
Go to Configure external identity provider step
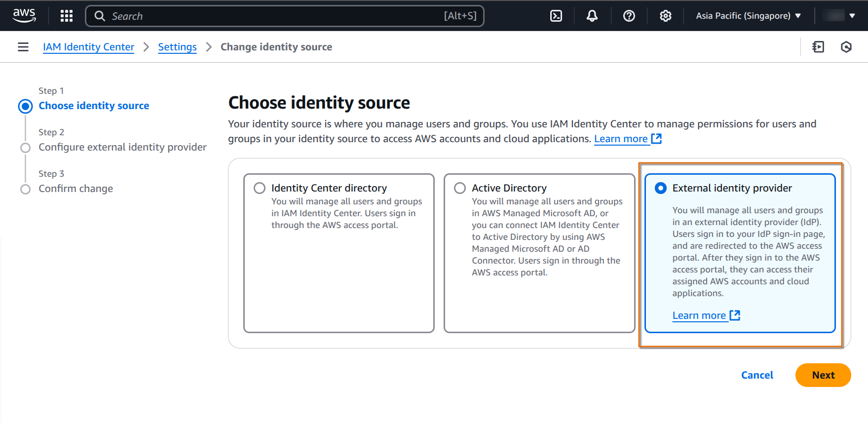[x=122, y=147]
